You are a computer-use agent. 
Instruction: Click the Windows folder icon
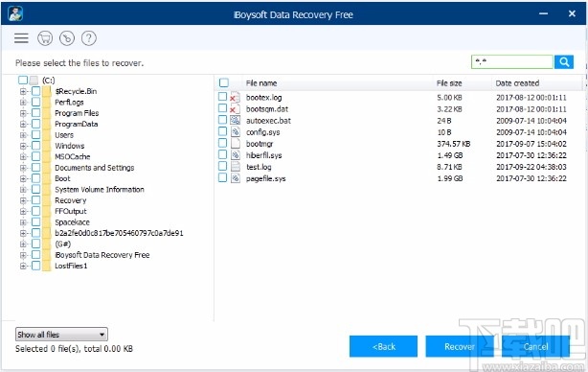[47, 146]
